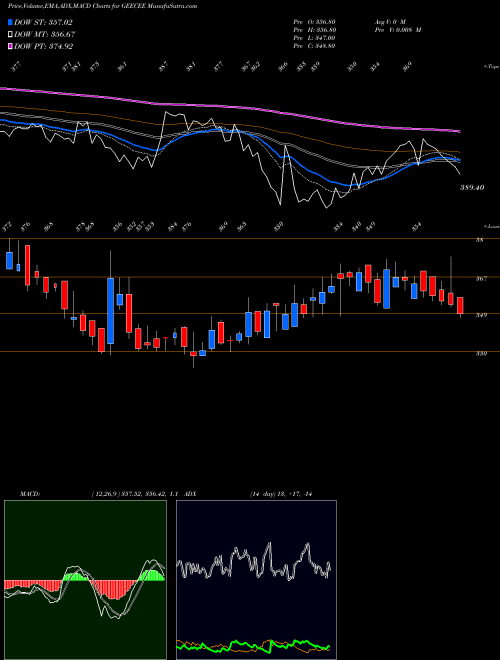Click the MACD (12,26,9) parameter values
Viewport: 500px width, 660px height.
(x=136, y=494)
